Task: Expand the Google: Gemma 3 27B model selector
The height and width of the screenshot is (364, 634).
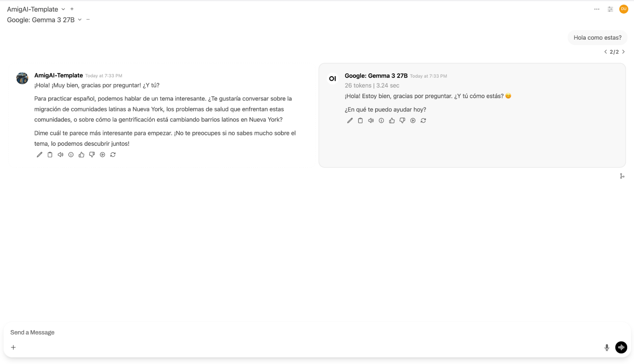Action: [79, 20]
